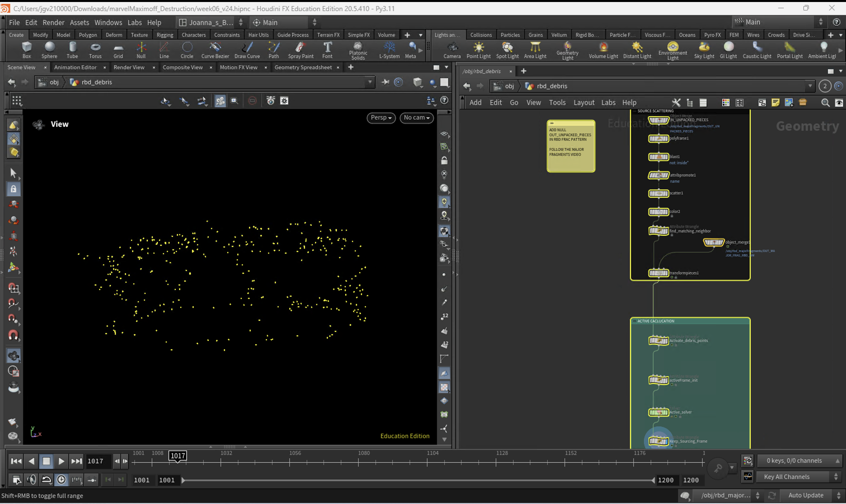Jump to first frame in playbar
Screen dimensions: 846x504
click(16, 461)
